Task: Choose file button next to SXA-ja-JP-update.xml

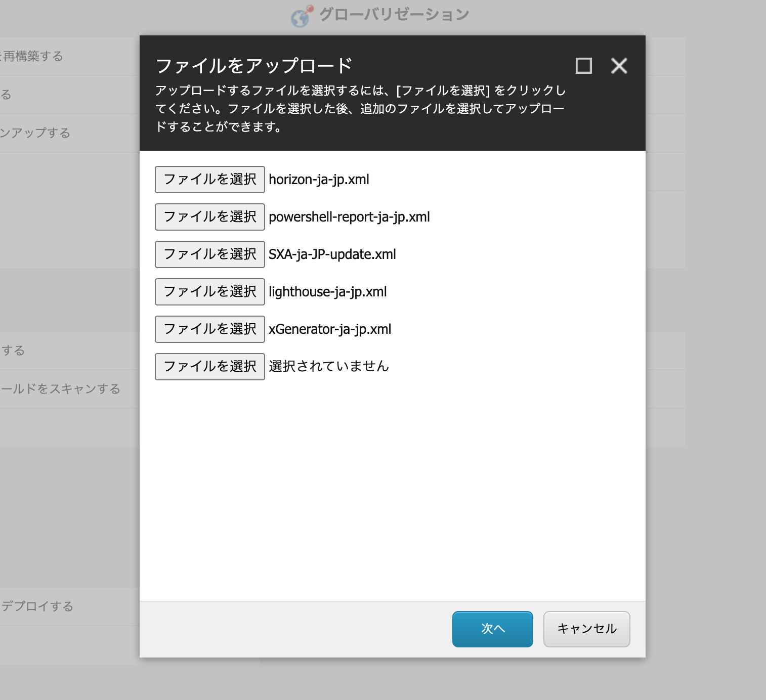Action: point(210,254)
